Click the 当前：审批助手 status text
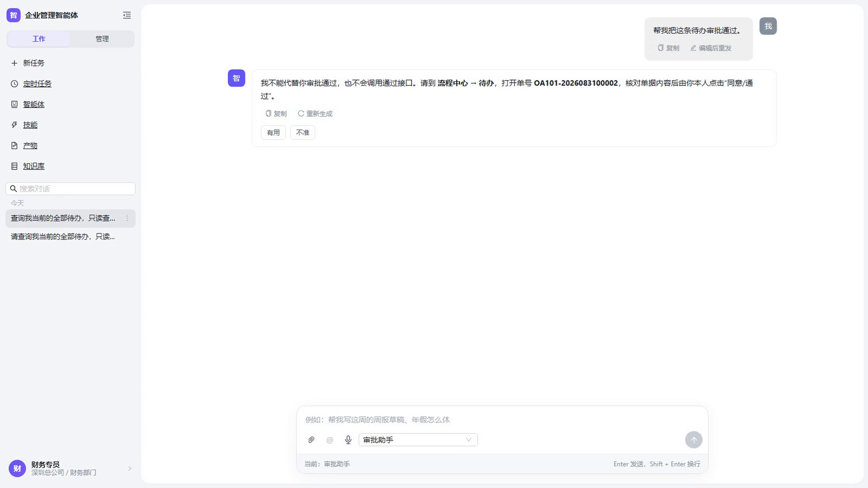 pyautogui.click(x=327, y=464)
